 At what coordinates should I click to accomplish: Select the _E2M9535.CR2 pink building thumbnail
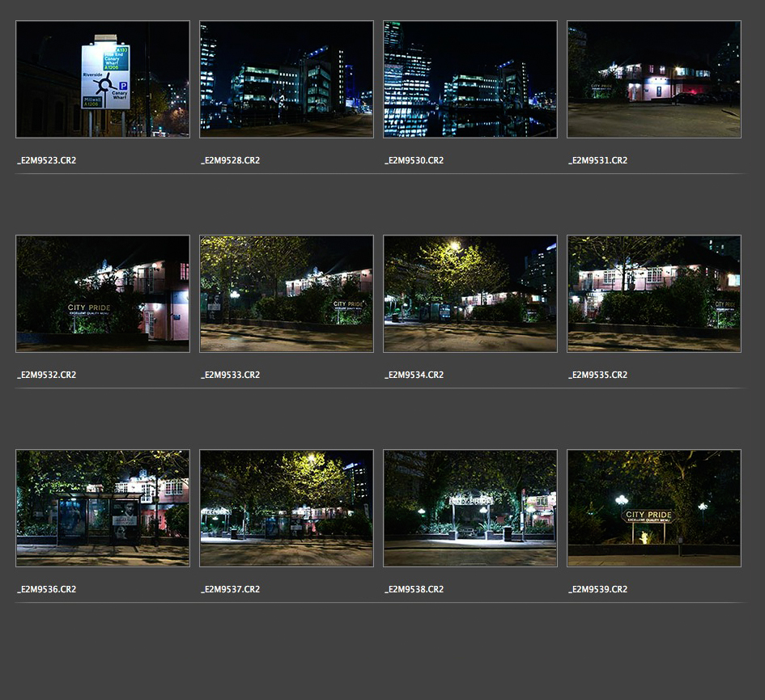coord(654,294)
